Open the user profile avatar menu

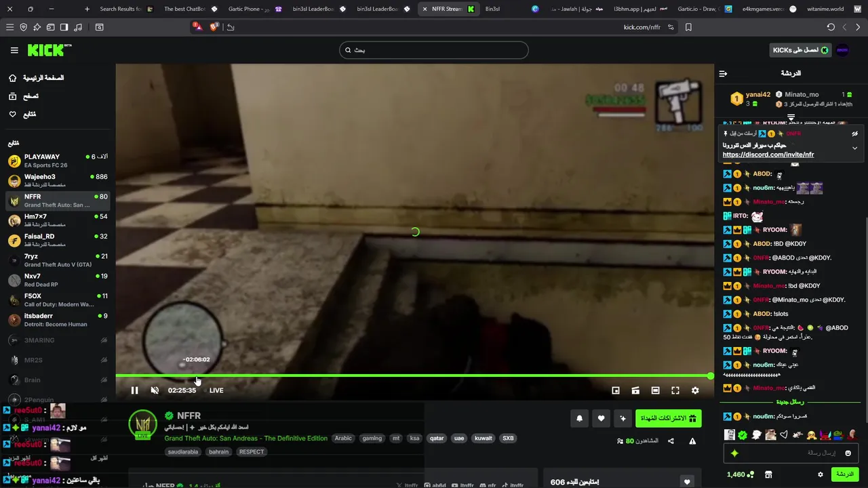click(842, 50)
